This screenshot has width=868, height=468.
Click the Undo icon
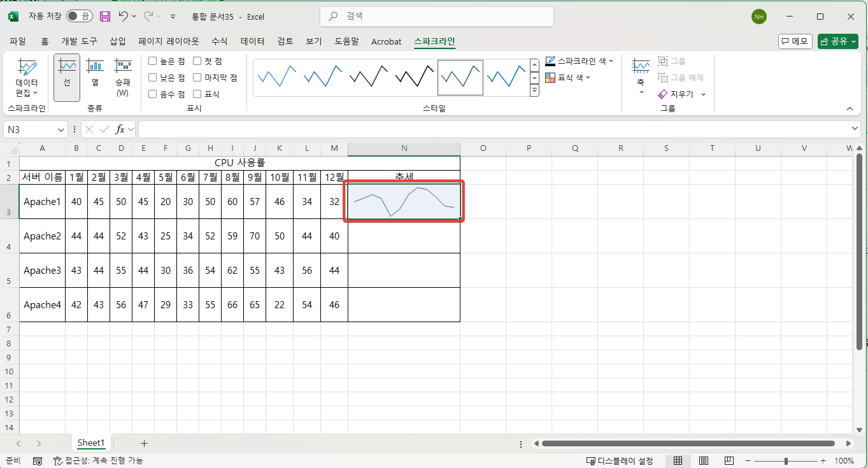pyautogui.click(x=125, y=17)
